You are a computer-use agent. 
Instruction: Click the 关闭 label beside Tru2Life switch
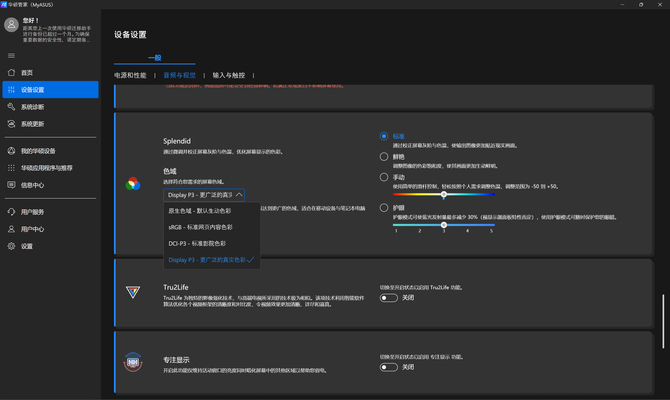[408, 298]
